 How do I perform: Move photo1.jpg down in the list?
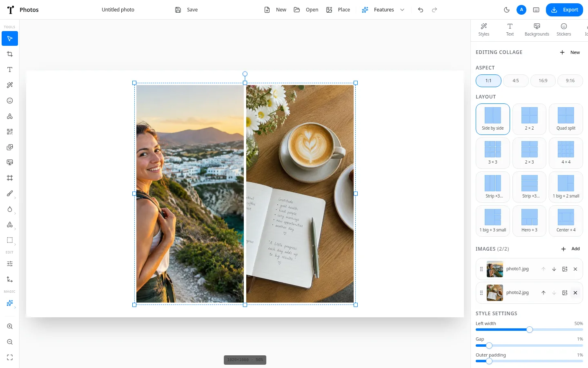[554, 269]
